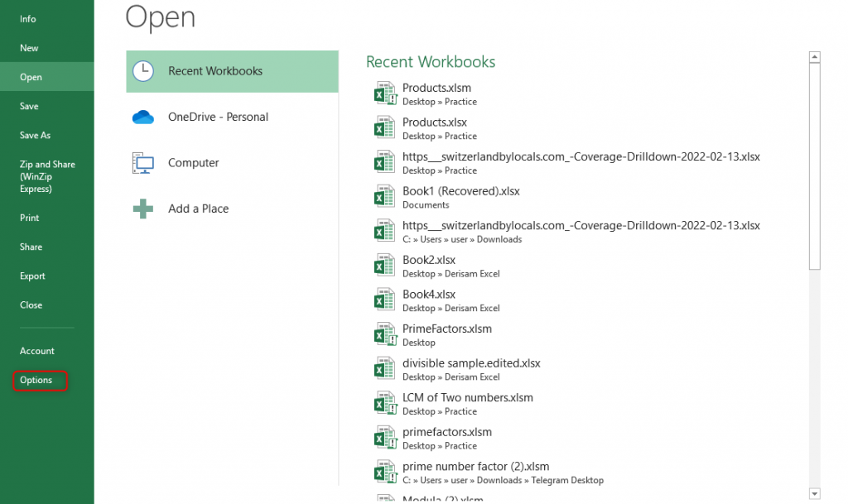The image size is (848, 504).
Task: Click the Computer monitor icon
Action: click(143, 163)
